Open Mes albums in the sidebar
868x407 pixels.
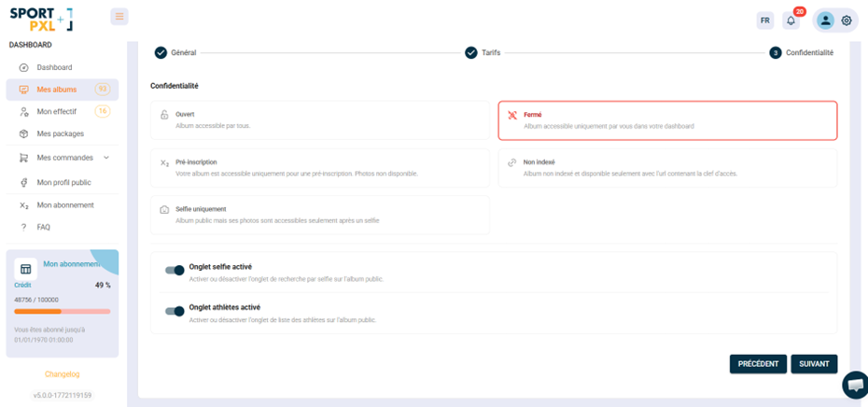(x=57, y=90)
